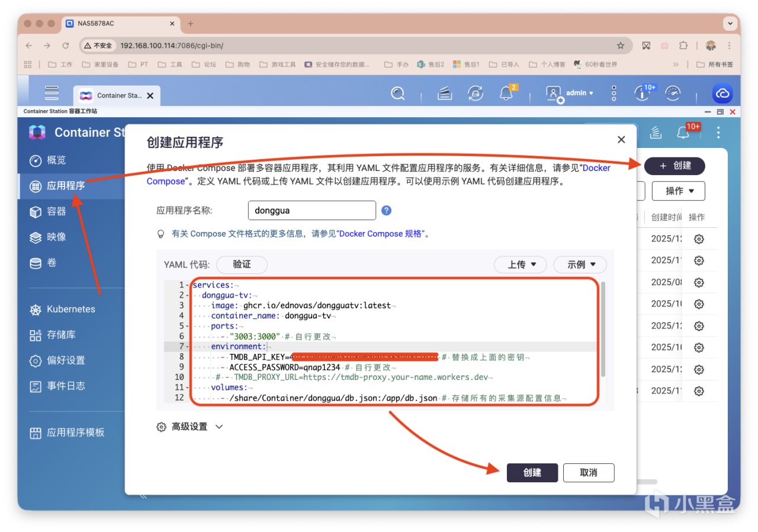Close the Container Station desktop tab
The height and width of the screenshot is (532, 758).
(150, 95)
